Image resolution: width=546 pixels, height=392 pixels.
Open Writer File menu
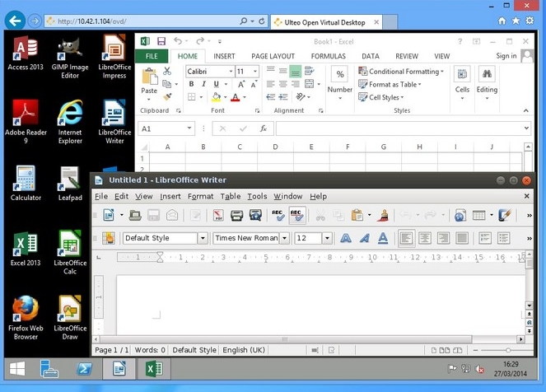tap(101, 196)
